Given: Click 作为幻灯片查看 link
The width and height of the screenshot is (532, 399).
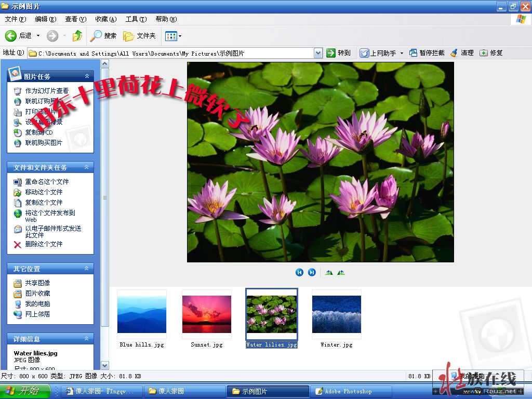Looking at the screenshot, I should (x=47, y=91).
